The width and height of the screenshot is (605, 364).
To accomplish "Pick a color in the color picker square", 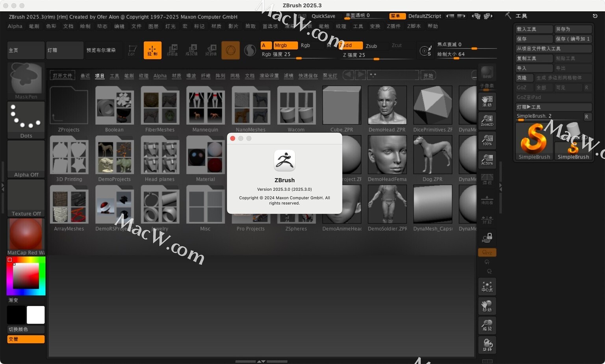I will pyautogui.click(x=26, y=276).
